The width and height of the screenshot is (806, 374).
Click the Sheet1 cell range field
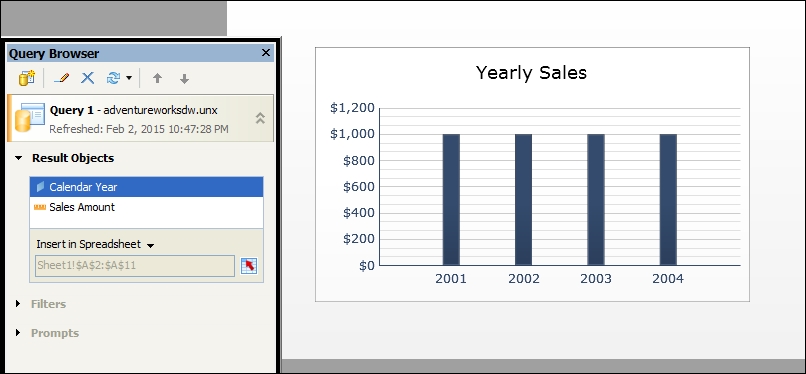click(135, 266)
